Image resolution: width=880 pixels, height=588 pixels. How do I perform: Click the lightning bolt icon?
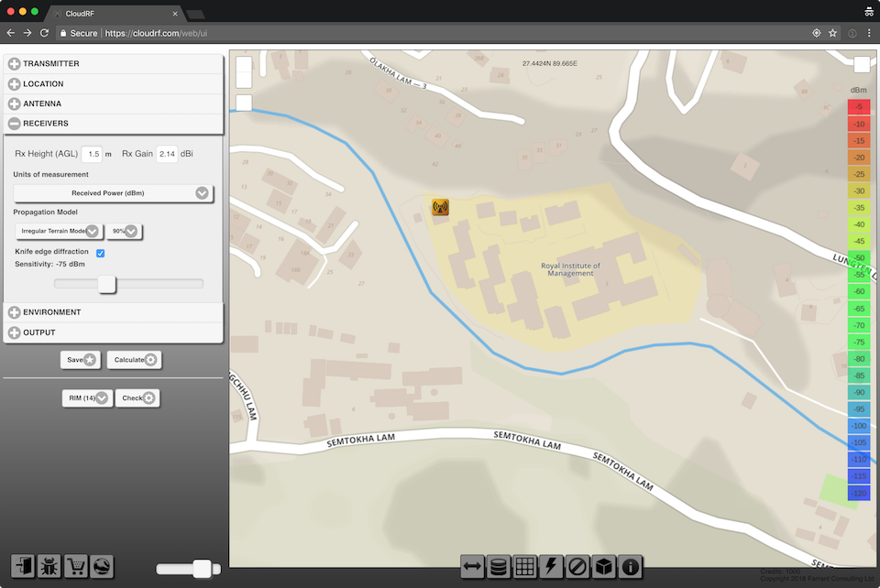[553, 567]
